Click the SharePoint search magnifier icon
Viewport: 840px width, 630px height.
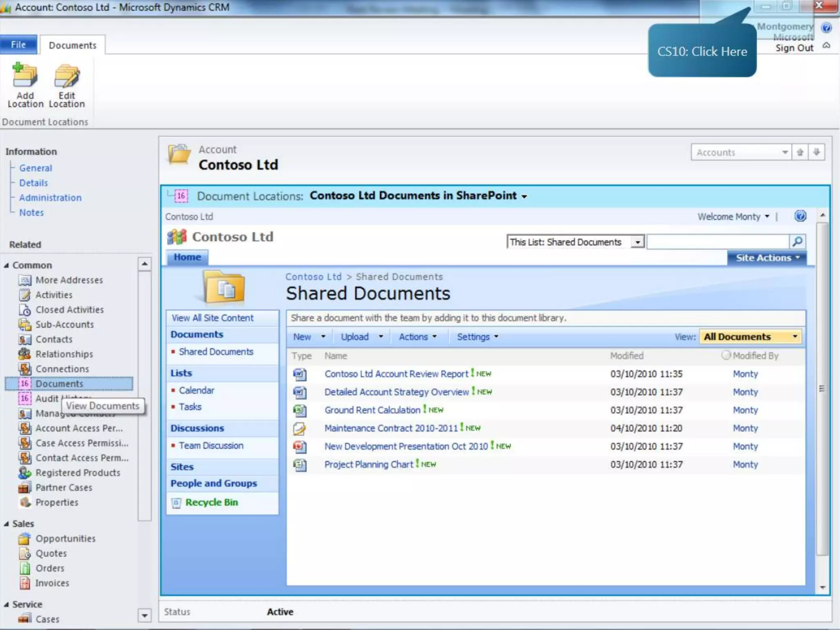797,242
